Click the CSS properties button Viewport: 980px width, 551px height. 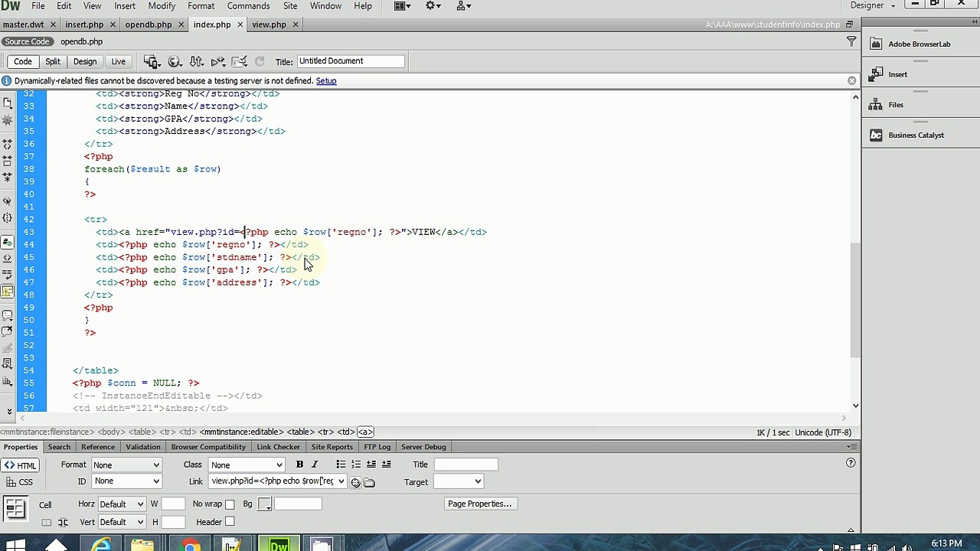point(20,482)
